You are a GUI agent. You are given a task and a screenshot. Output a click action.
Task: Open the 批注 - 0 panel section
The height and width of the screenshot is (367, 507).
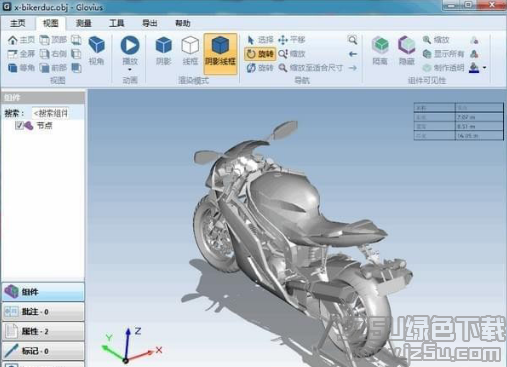click(x=43, y=312)
